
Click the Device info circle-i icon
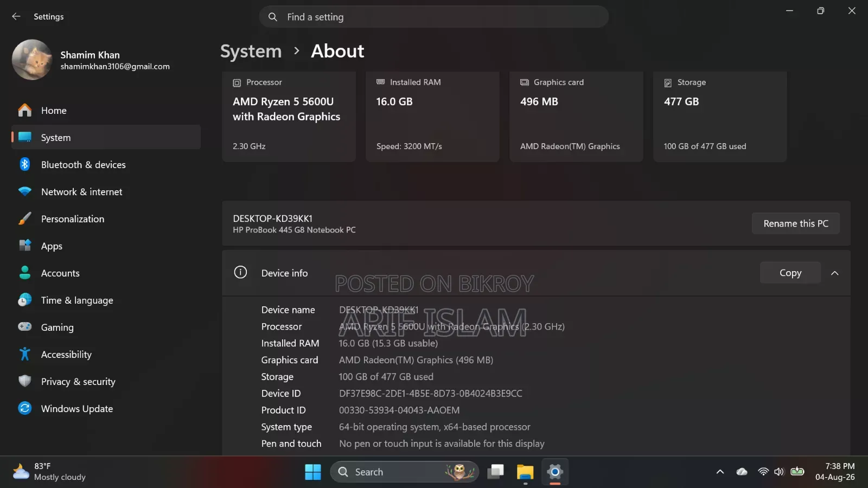240,272
